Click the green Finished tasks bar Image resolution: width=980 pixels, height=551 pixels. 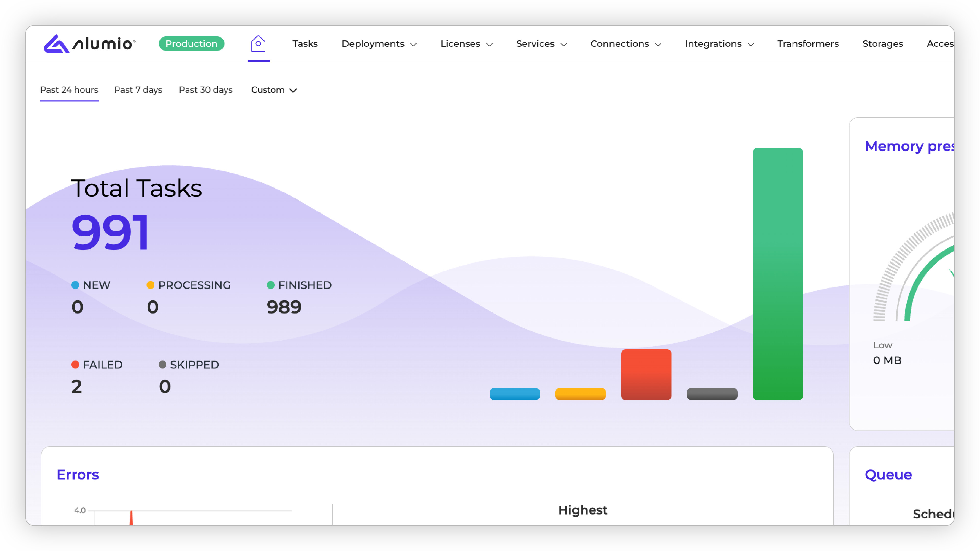point(778,274)
